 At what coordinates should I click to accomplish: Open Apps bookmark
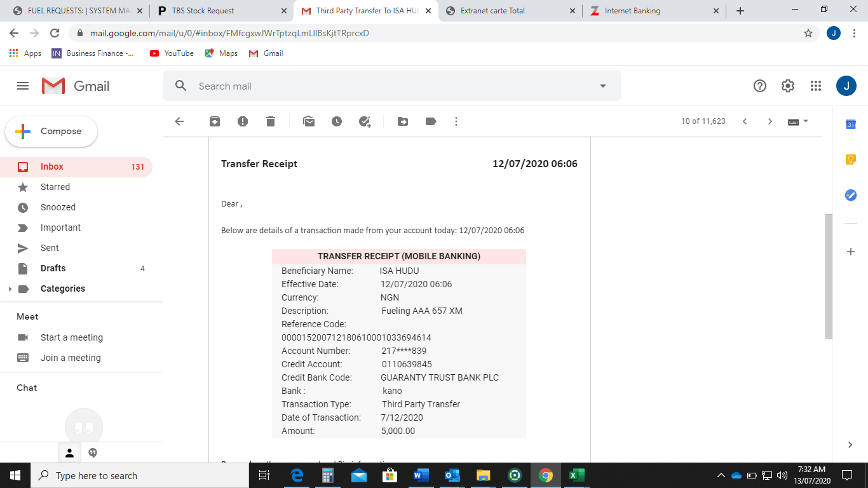25,53
